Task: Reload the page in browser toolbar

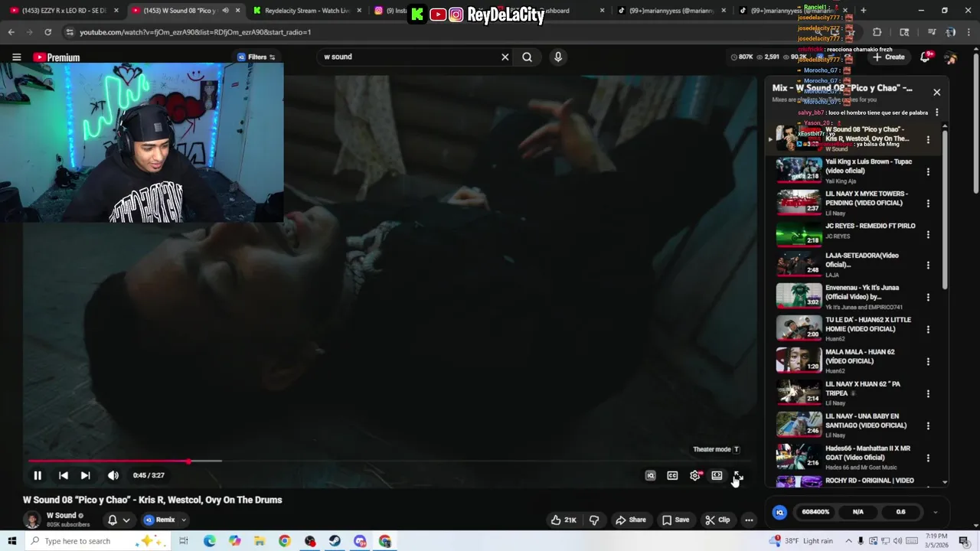Action: [47, 32]
